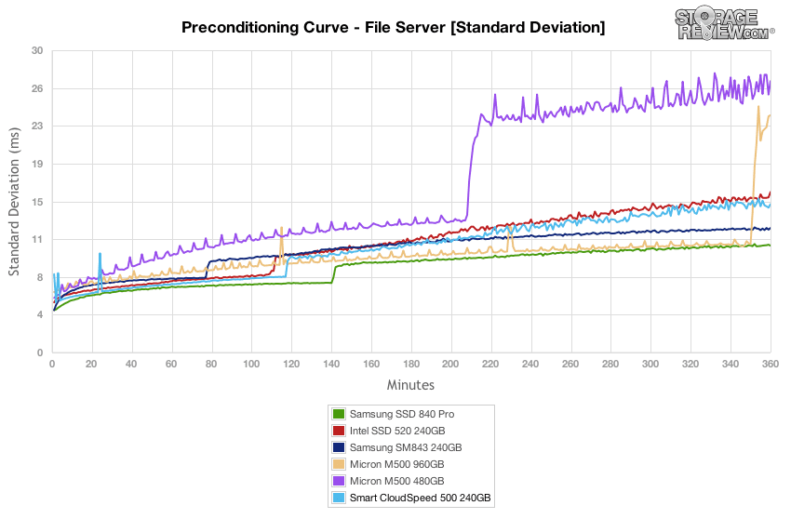
Task: Click the x-axis tick label 320
Action: 690,364
